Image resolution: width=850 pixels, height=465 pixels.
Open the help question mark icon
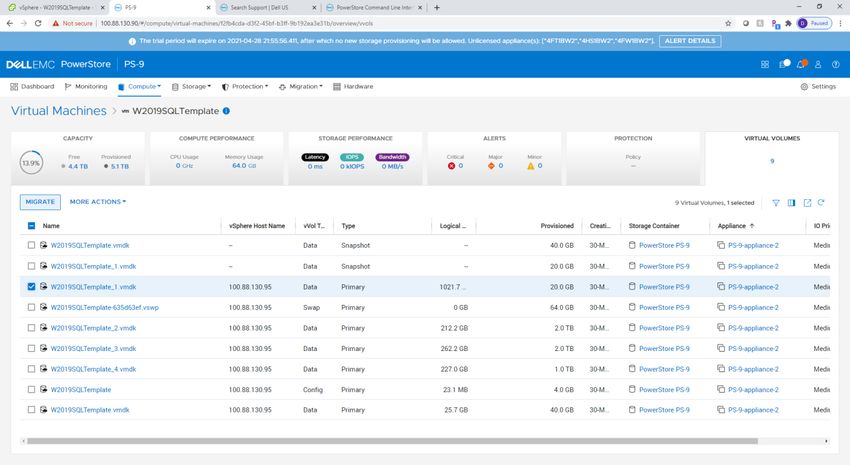tap(835, 64)
